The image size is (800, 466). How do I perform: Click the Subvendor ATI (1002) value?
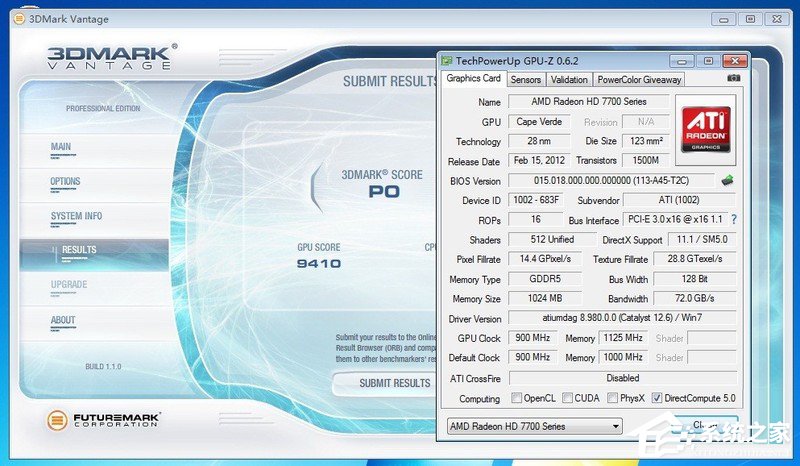point(679,200)
